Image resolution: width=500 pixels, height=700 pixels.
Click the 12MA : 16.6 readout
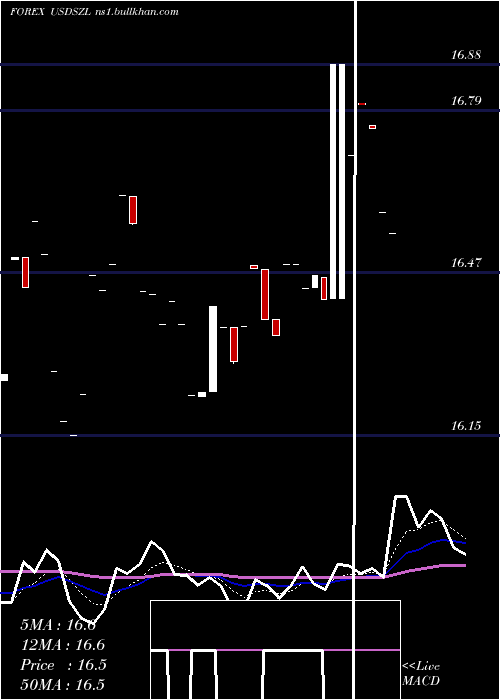click(x=63, y=645)
